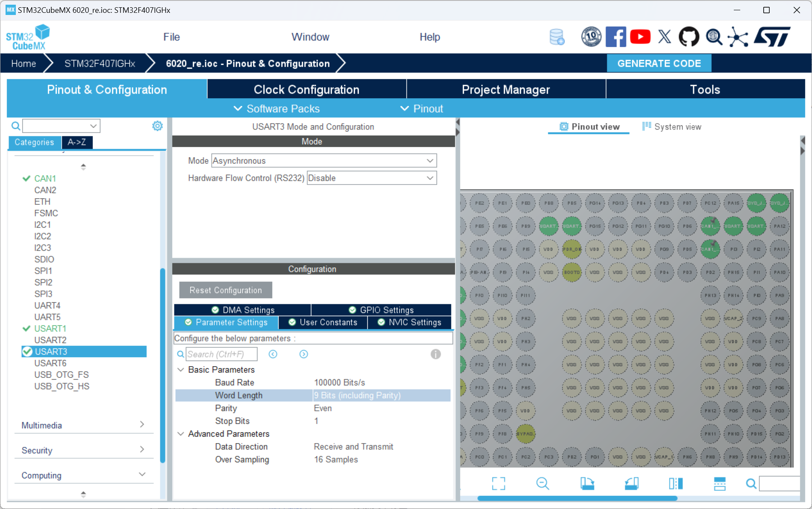This screenshot has width=812, height=509.
Task: Open the X (Twitter) icon link
Action: pos(665,37)
